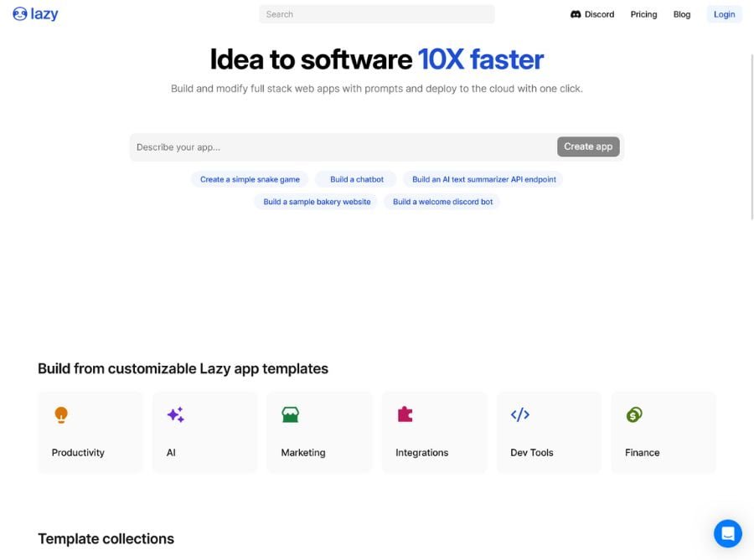Viewport: 754px width, 560px height.
Task: Focus the 'Describe your app...' input
Action: click(x=343, y=147)
